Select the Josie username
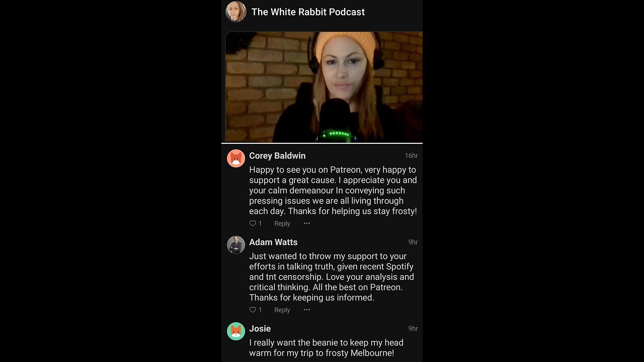This screenshot has width=644, height=362. (x=260, y=329)
